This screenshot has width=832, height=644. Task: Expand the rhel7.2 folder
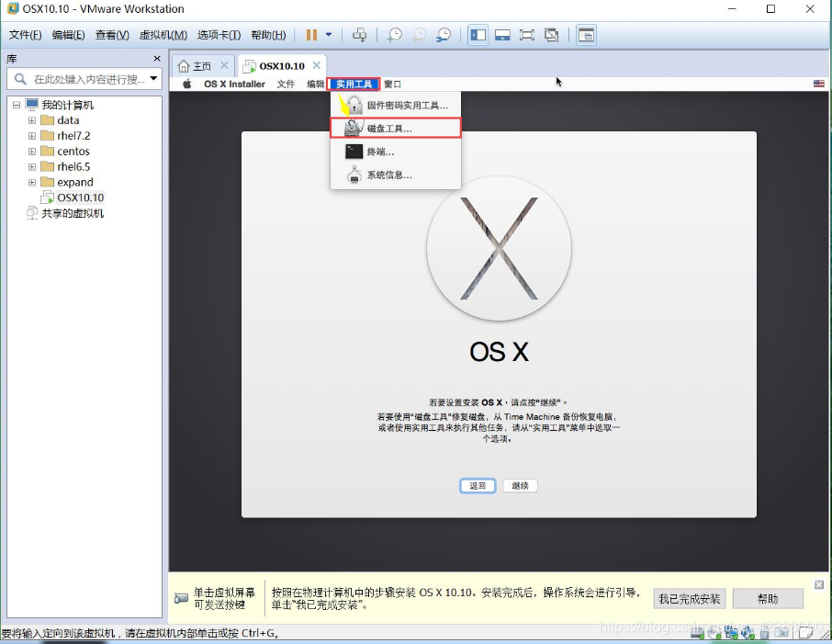tap(32, 136)
